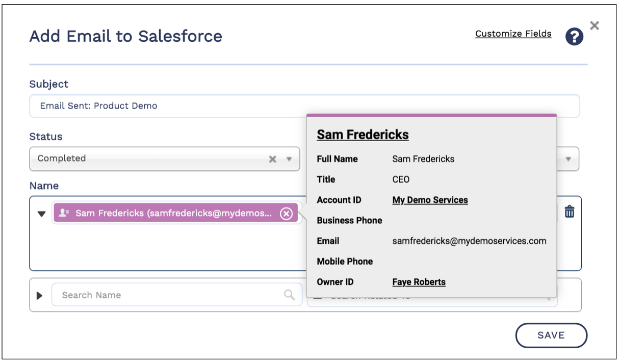The width and height of the screenshot is (620, 364).
Task: Click the samfredericks@mydemoservices.com email value
Action: pyautogui.click(x=469, y=241)
